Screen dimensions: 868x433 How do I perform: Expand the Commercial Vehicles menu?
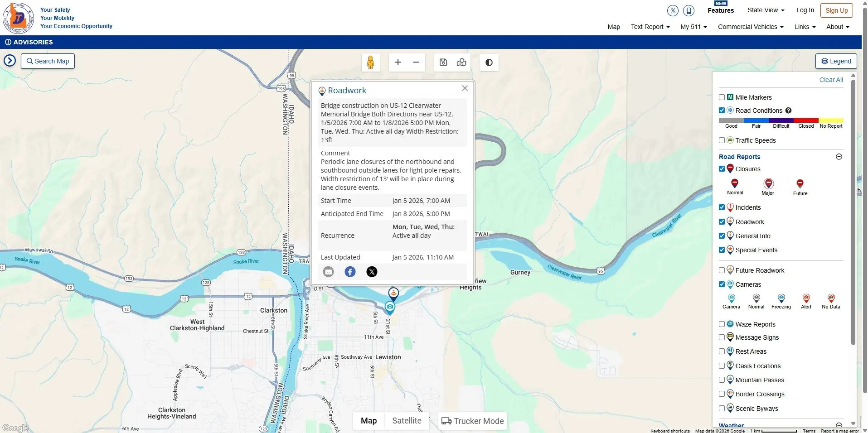pyautogui.click(x=750, y=27)
